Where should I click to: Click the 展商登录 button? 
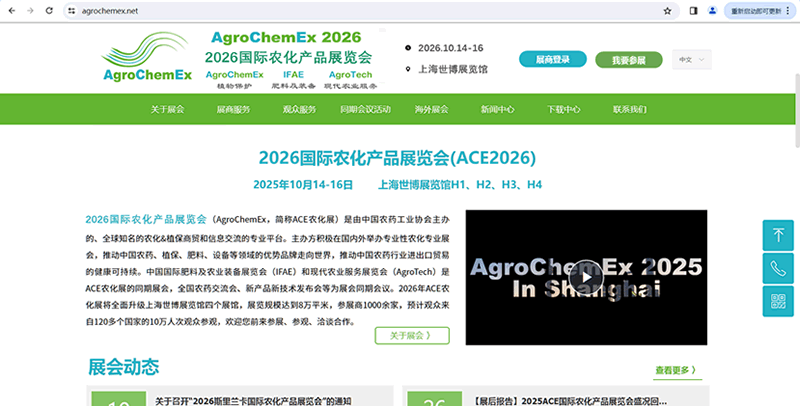[552, 60]
